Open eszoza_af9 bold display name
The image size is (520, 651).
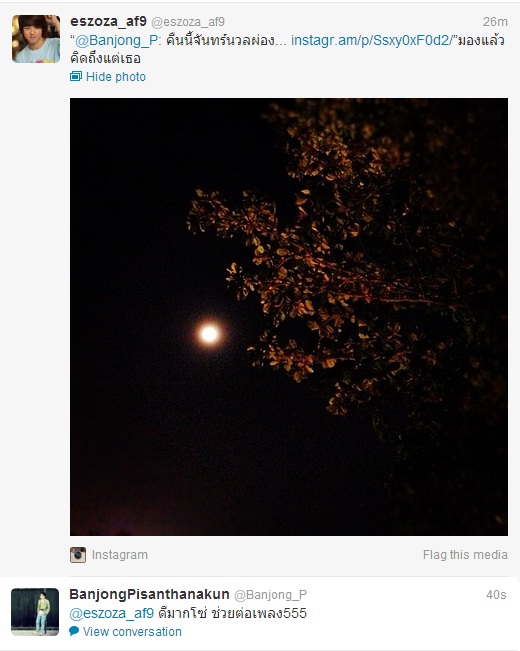108,21
